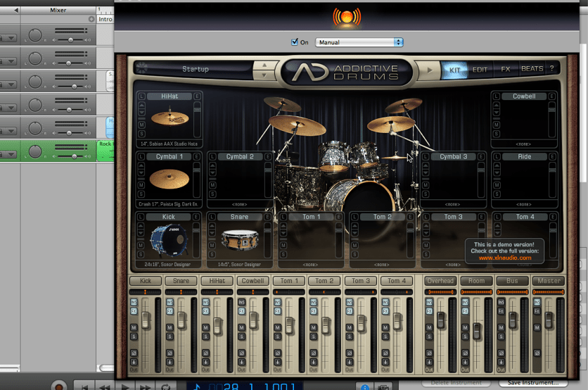Click the HiHat cymbal image
Viewport: 588px width, 390px height.
[x=169, y=119]
